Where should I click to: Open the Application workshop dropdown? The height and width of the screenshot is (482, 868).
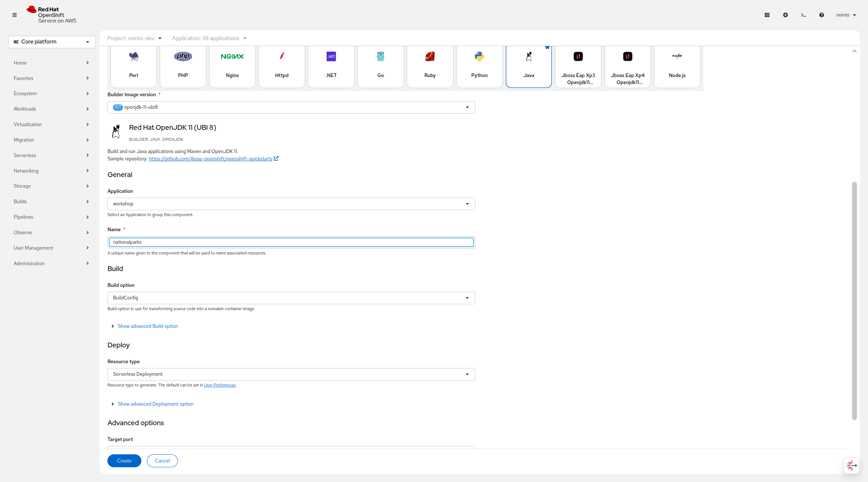(x=291, y=204)
